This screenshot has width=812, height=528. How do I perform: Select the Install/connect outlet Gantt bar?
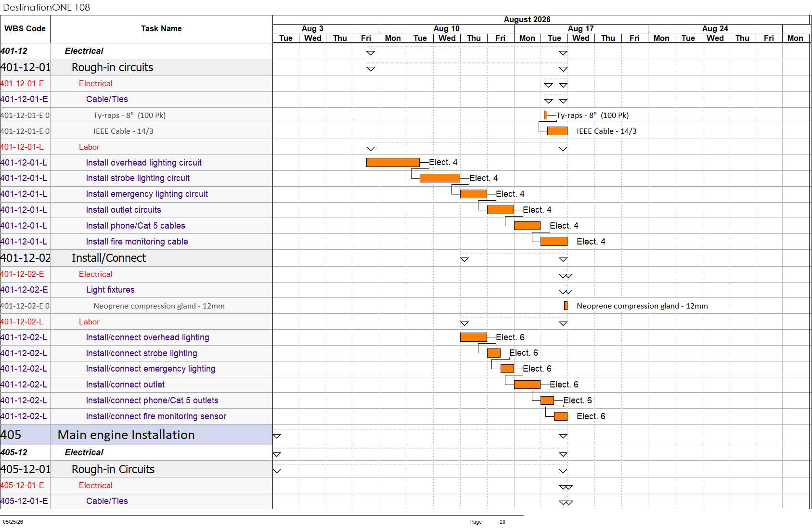pos(527,385)
